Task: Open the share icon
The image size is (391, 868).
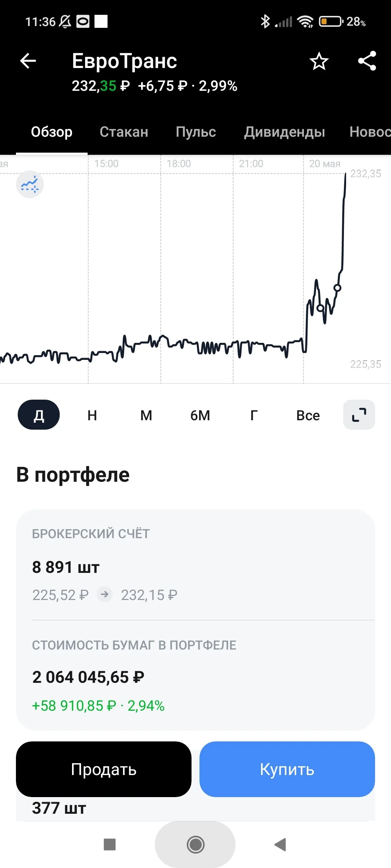Action: tap(367, 61)
